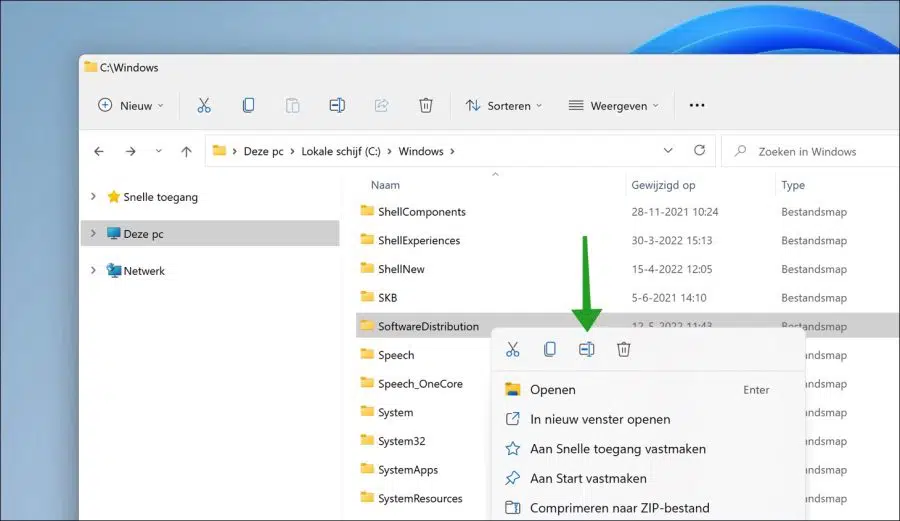Select the Speech folder
This screenshot has width=900, height=521.
coord(396,355)
